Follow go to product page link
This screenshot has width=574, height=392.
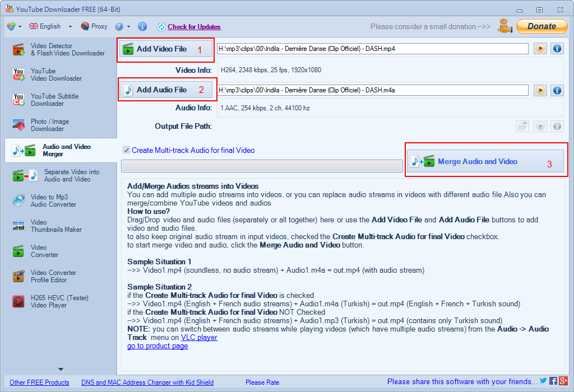point(158,346)
